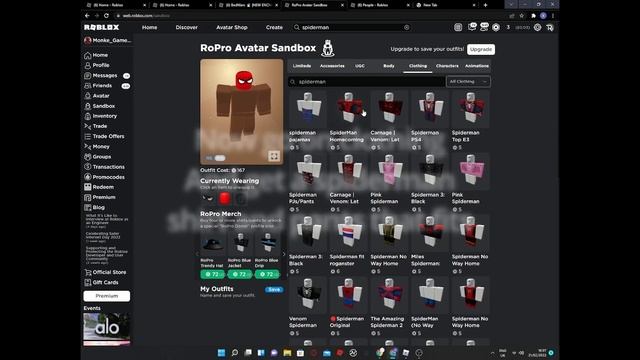Image resolution: width=640 pixels, height=360 pixels.
Task: Clear the navbar spiderman search
Action: (407, 27)
